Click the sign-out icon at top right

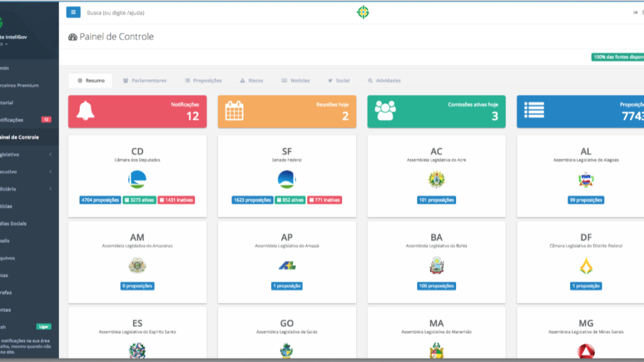(635, 13)
